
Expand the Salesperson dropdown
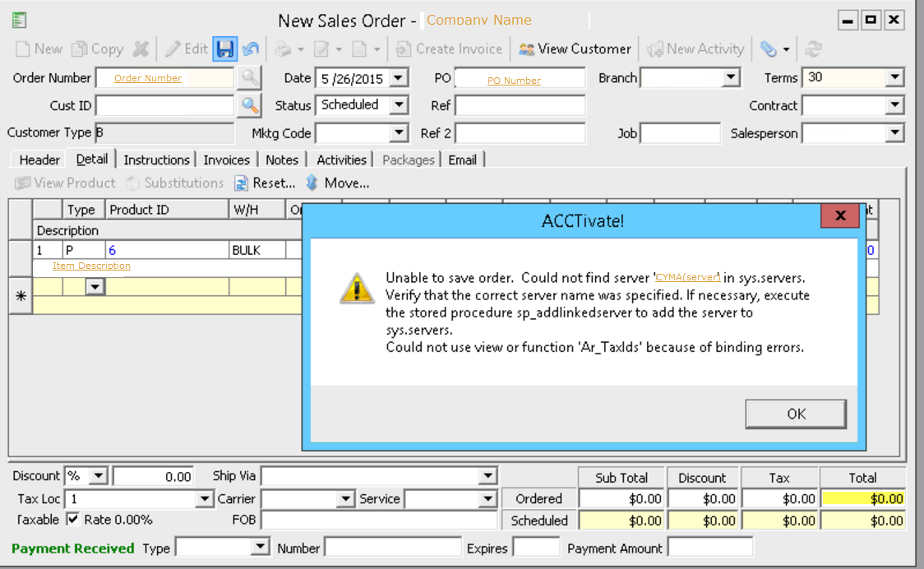[x=894, y=133]
